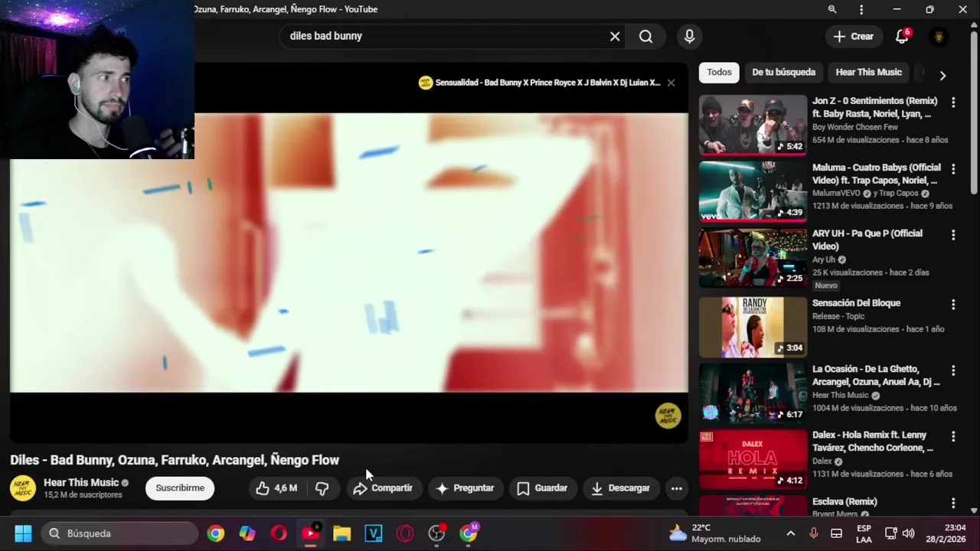
Task: Click the Descargar button
Action: [620, 488]
